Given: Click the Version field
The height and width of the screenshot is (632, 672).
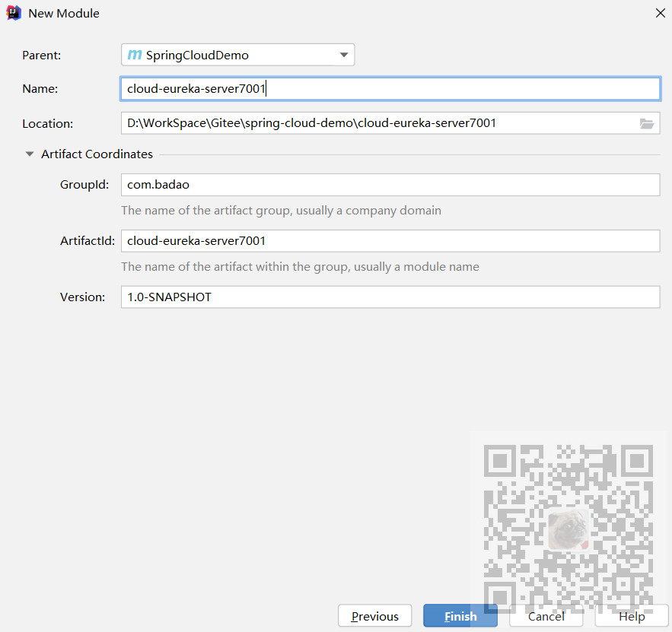Looking at the screenshot, I should point(390,297).
